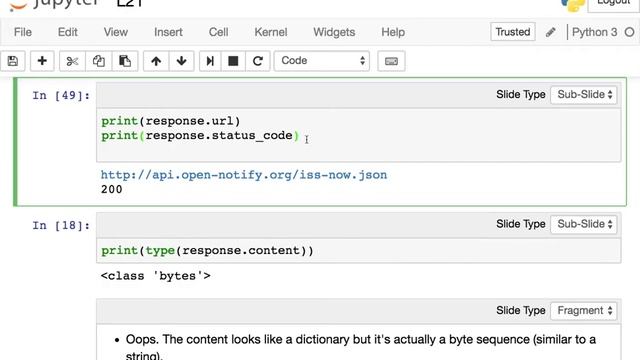Open the Edit menu
640x360 pixels.
67,32
